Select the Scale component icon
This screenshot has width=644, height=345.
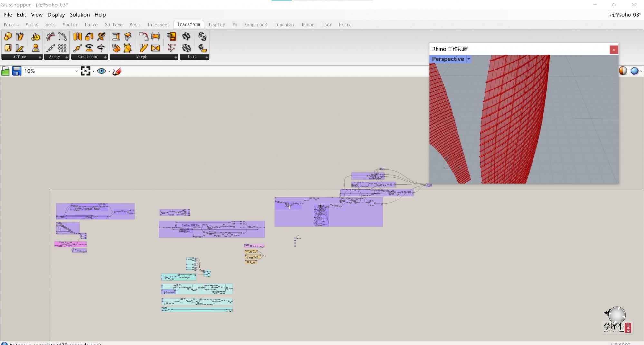(8, 36)
